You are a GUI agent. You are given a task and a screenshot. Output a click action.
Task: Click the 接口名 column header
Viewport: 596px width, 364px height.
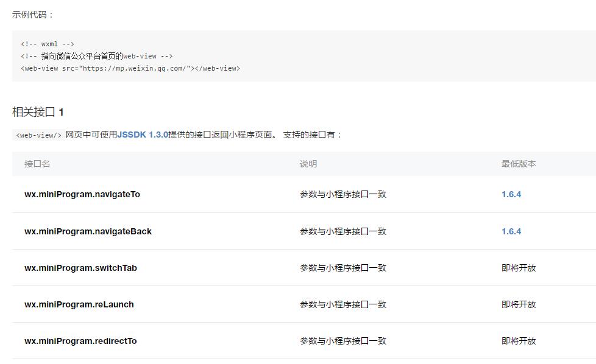pyautogui.click(x=37, y=164)
